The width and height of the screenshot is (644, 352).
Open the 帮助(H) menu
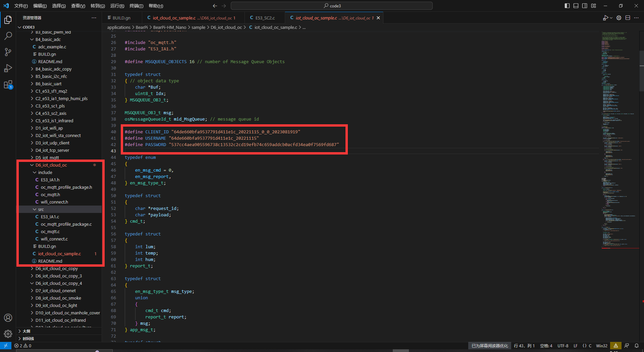156,6
